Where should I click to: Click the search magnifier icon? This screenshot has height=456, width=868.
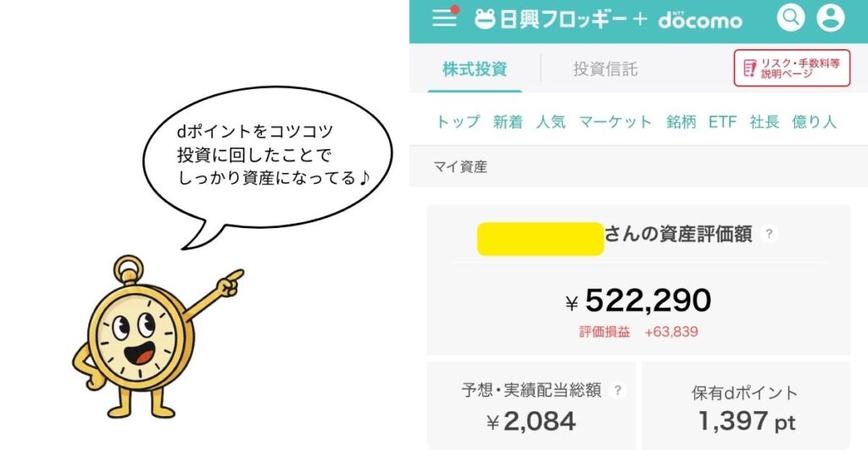point(790,18)
